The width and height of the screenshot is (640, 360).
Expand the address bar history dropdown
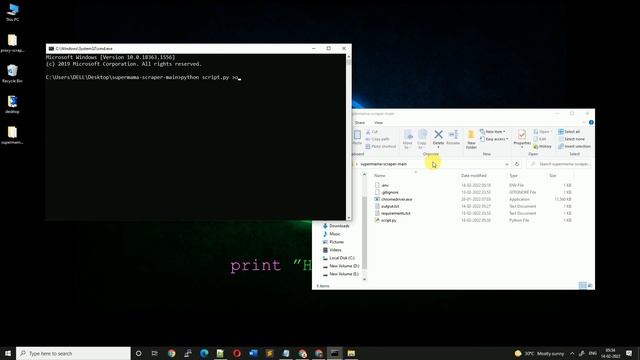507,164
